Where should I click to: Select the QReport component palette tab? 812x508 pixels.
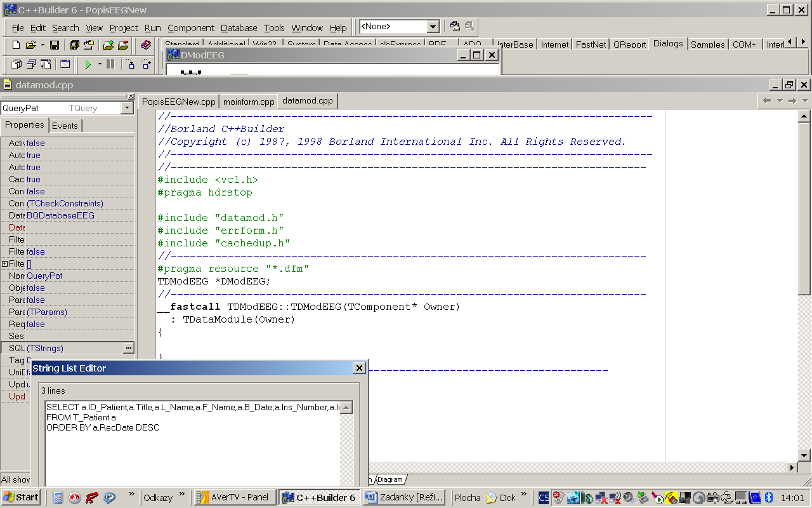click(x=629, y=44)
